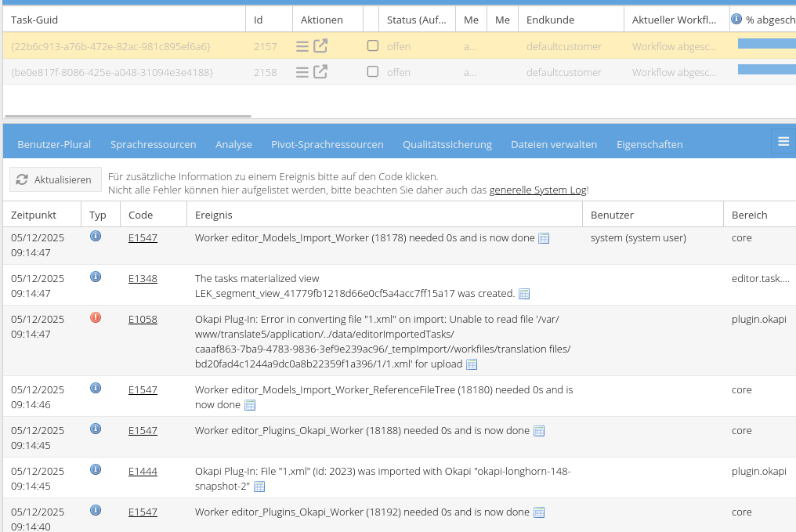Open the panel menu at the tab bar's right
Viewport: 796px width, 532px height.
(783, 141)
